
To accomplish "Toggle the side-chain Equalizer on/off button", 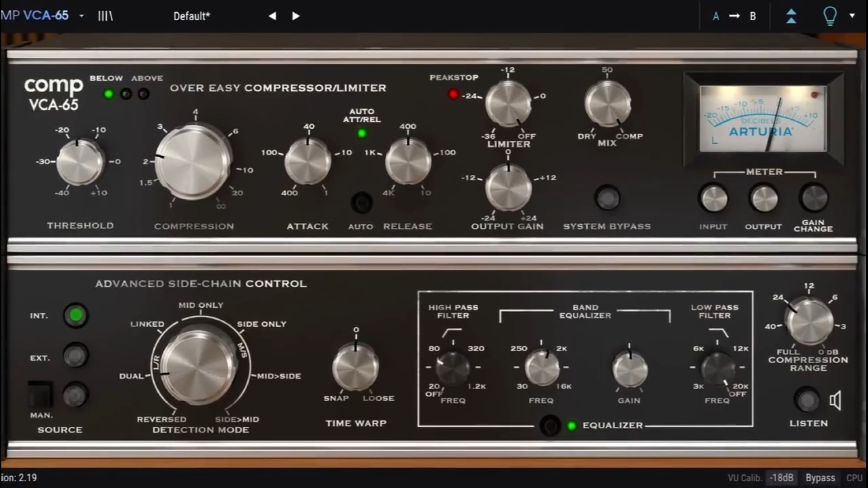I will 550,426.
